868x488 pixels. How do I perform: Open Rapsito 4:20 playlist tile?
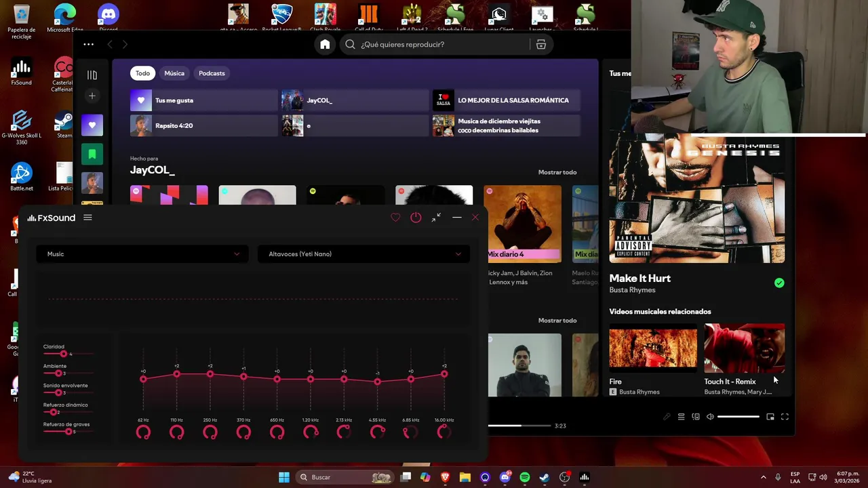[203, 126]
